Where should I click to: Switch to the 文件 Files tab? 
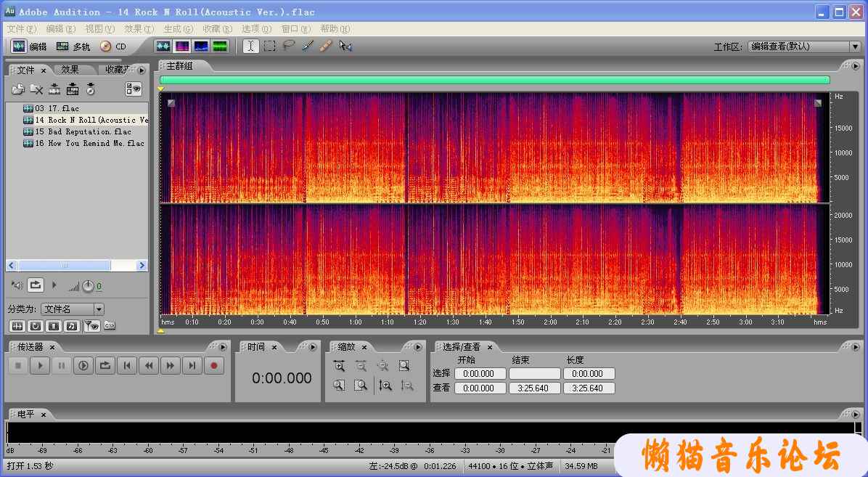[x=25, y=70]
